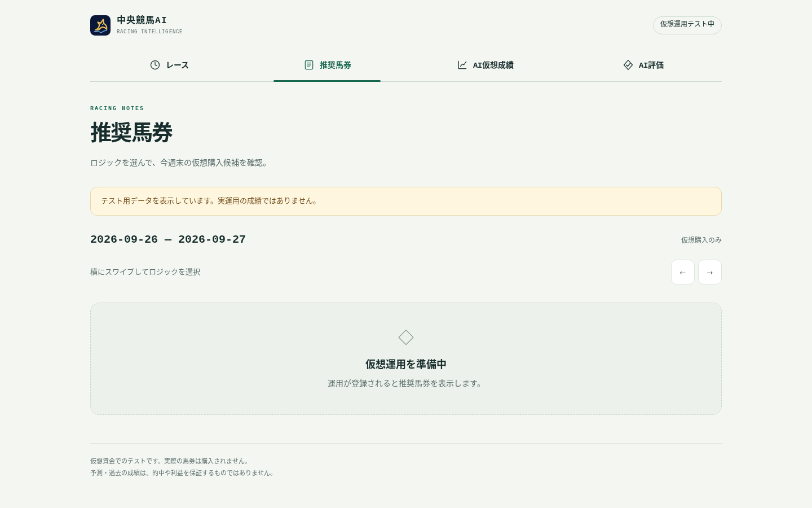This screenshot has width=812, height=508.
Task: Click the clock icon beside レース
Action: tap(155, 65)
